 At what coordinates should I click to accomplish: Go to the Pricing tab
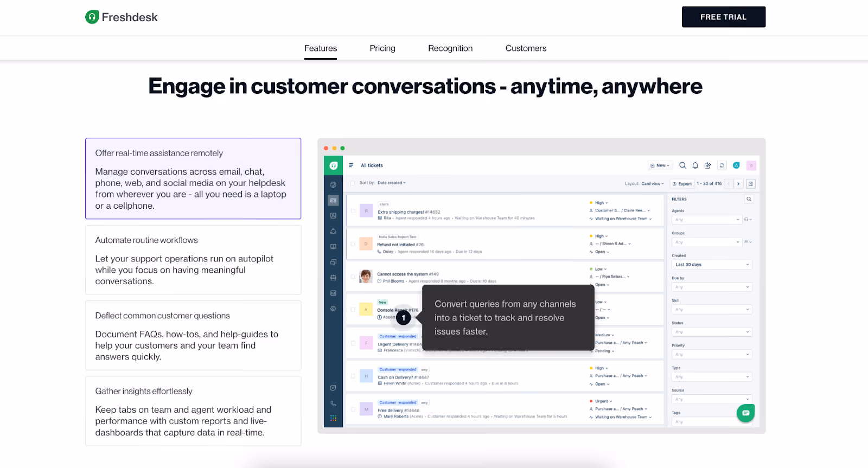382,48
